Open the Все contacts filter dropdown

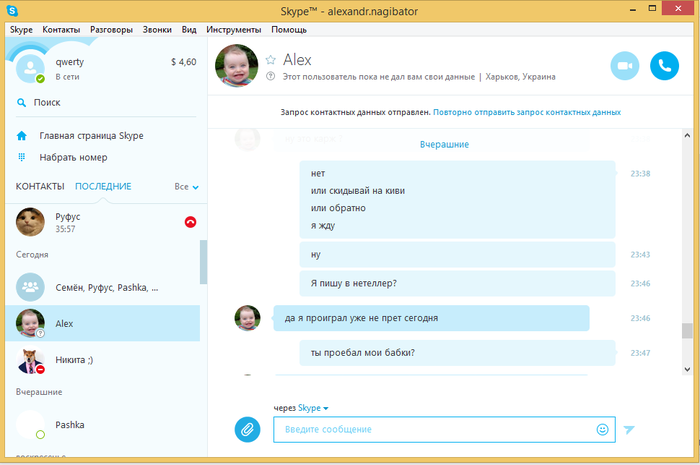[186, 187]
